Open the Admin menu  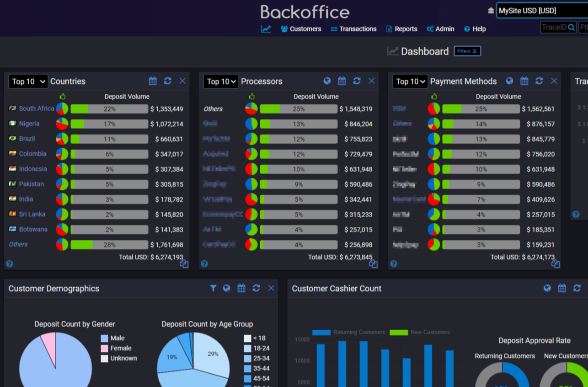tap(440, 28)
